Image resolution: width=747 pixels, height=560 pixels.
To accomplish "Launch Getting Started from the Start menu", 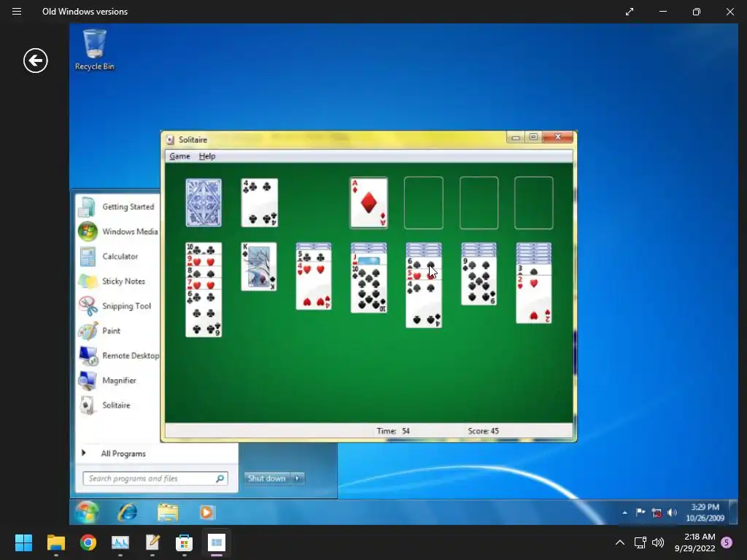I will coord(118,206).
